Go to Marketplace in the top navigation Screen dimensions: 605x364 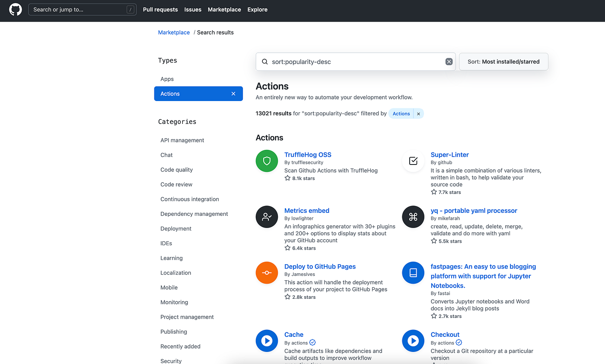(224, 9)
